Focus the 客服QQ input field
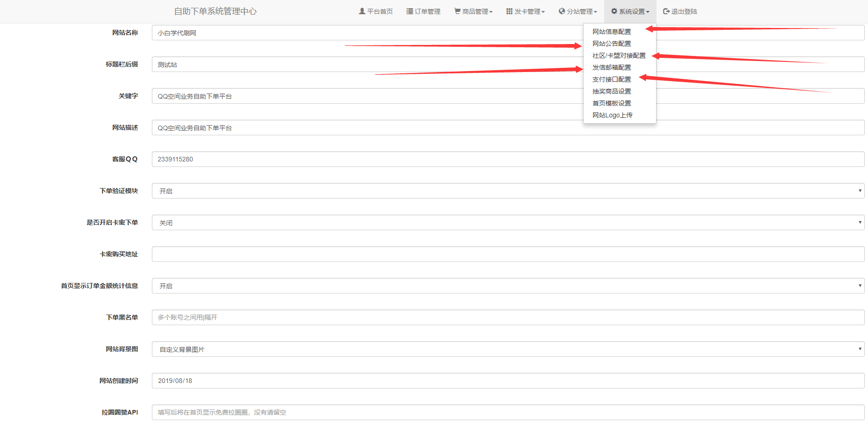The width and height of the screenshot is (868, 421). click(508, 159)
